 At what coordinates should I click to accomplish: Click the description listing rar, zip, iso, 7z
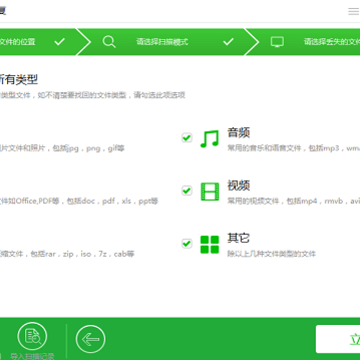coord(67,254)
